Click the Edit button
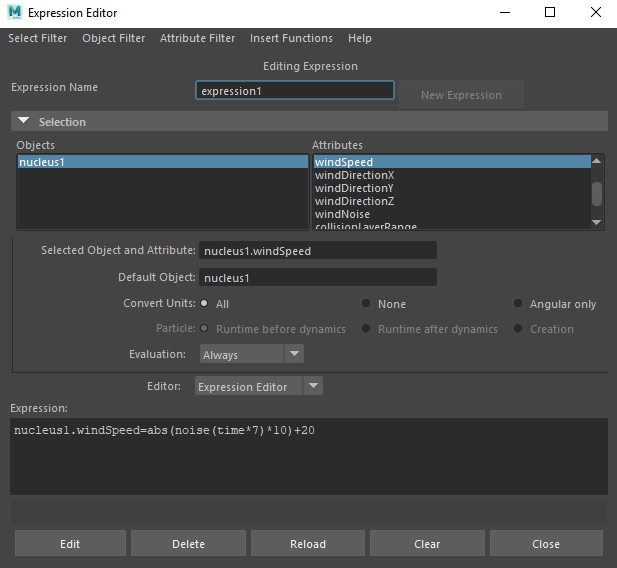Screen dimensions: 617x568 click(x=70, y=543)
